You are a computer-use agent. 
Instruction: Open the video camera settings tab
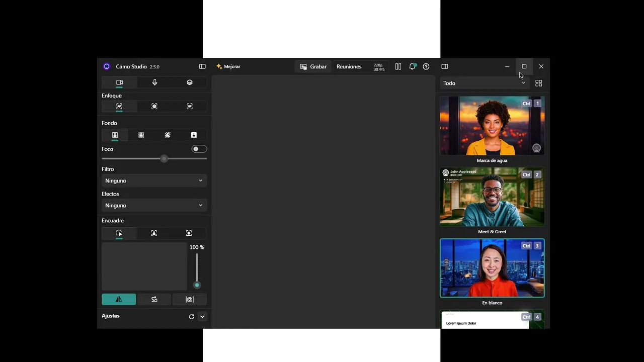(119, 82)
